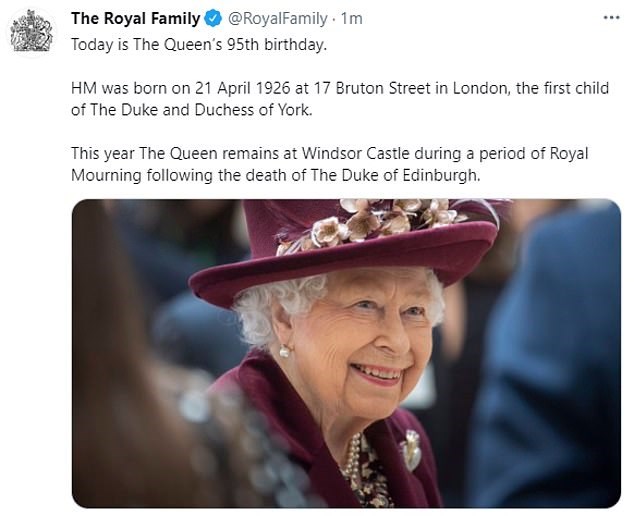
Task: Open the tweet's more options ellipsis
Action: click(x=609, y=18)
